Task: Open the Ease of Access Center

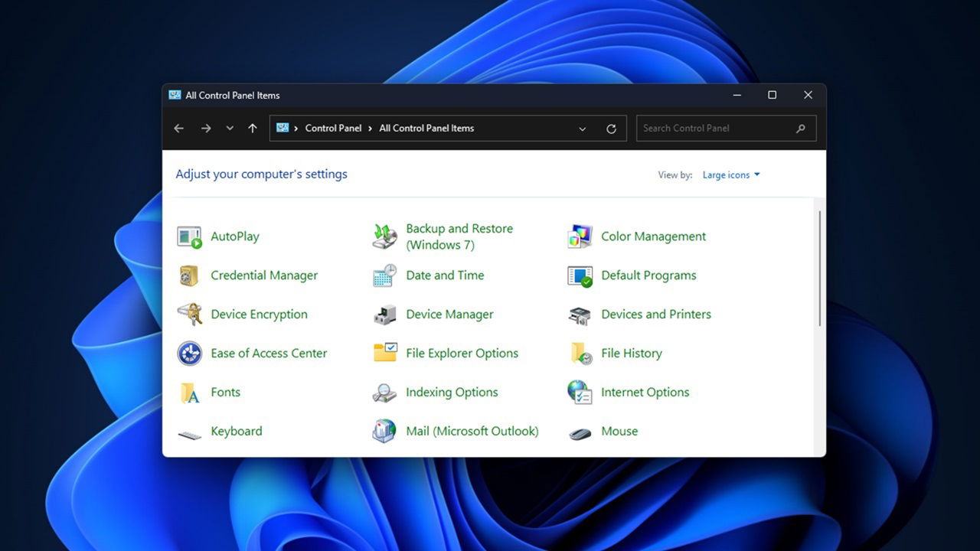Action: [x=269, y=354]
